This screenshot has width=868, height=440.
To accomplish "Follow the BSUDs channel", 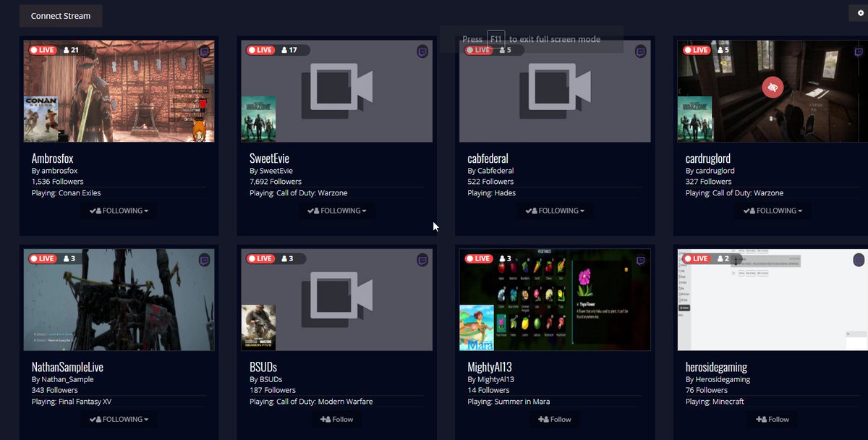I will [x=336, y=419].
